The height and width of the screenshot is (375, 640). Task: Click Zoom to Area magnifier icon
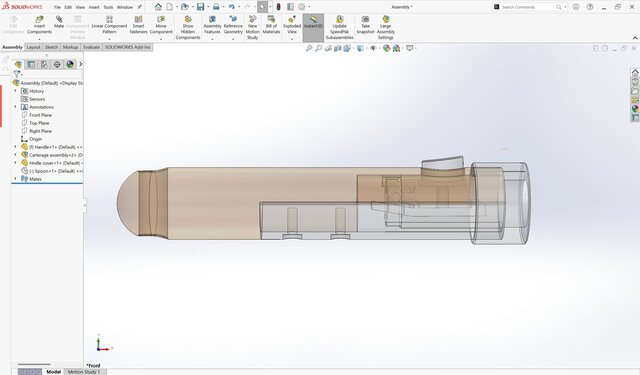pos(318,49)
